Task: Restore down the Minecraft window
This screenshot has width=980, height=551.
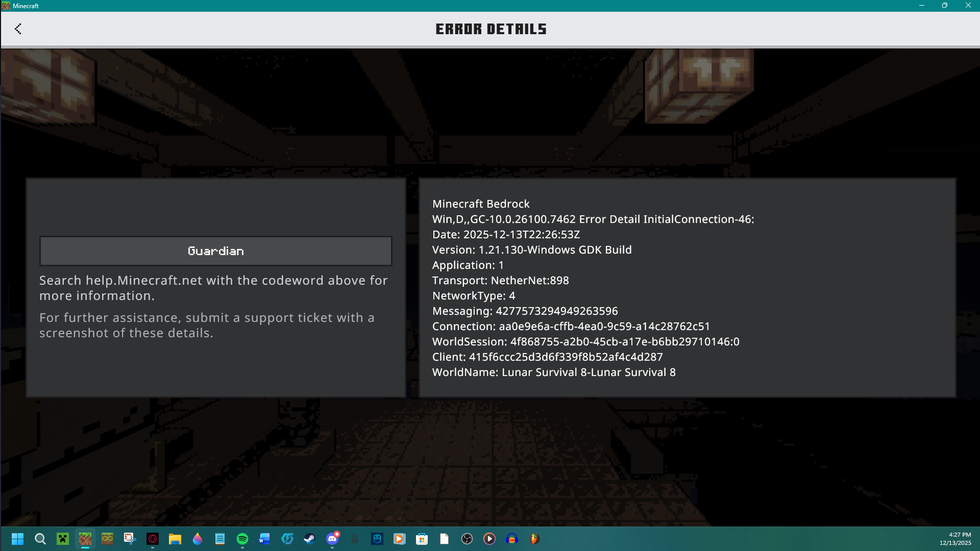Action: (x=944, y=6)
